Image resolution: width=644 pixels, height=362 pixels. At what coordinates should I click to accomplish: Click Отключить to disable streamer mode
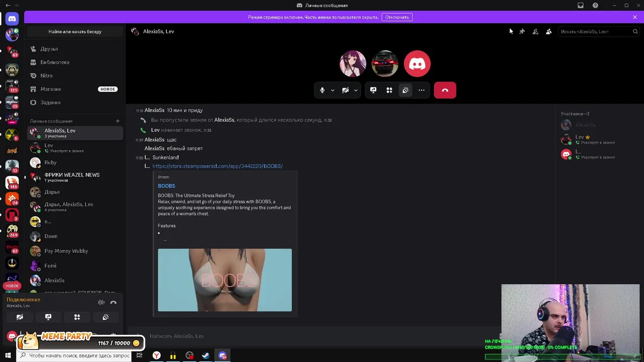coord(397,17)
